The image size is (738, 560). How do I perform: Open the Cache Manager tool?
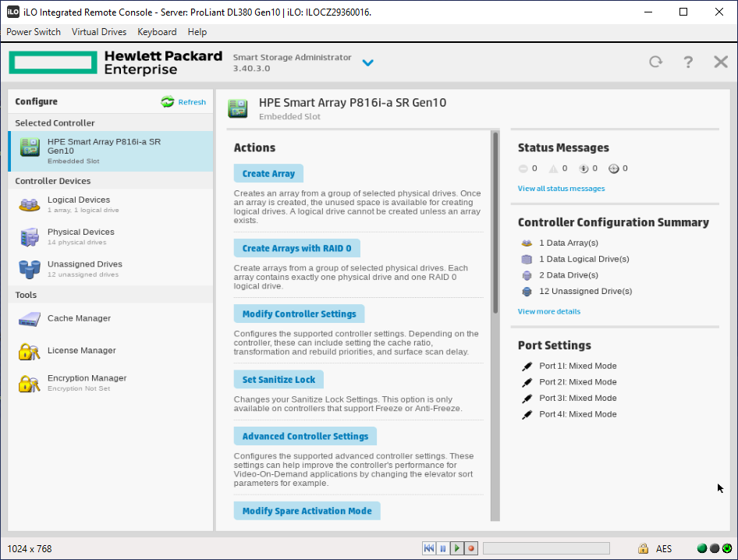(x=111, y=318)
